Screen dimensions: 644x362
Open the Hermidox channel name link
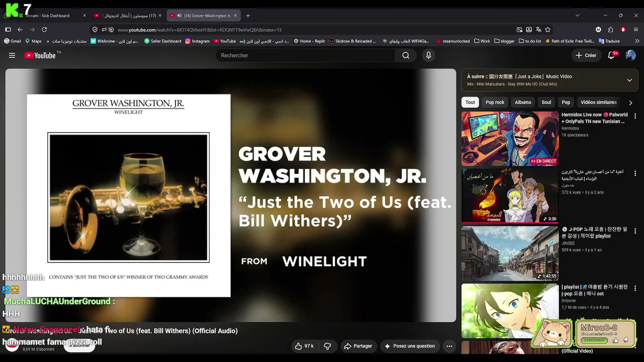point(570,129)
